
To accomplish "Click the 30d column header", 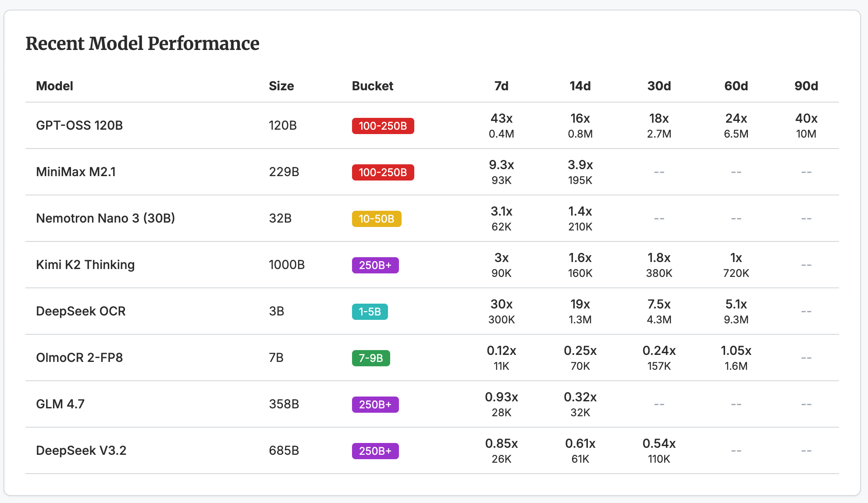I will pos(658,86).
